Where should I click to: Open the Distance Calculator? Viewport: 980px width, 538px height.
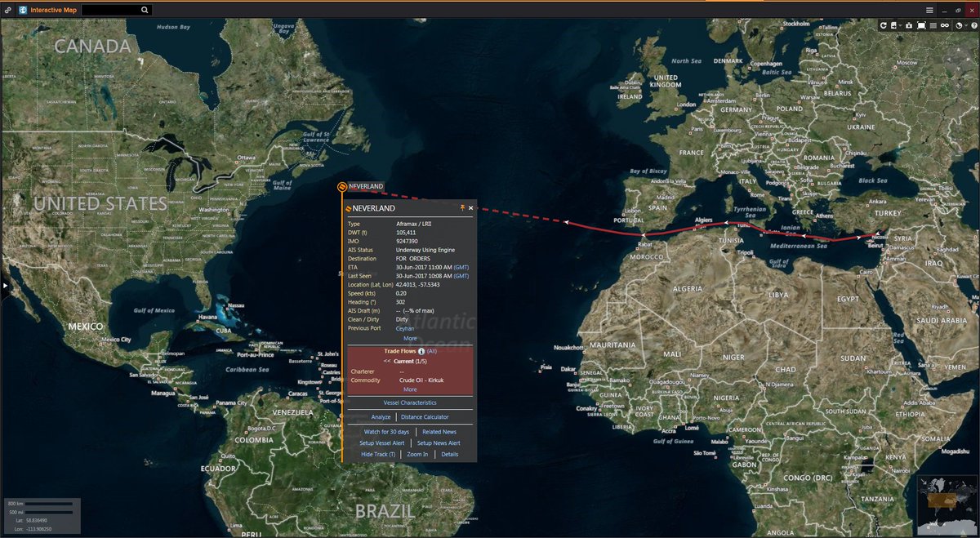(x=425, y=417)
